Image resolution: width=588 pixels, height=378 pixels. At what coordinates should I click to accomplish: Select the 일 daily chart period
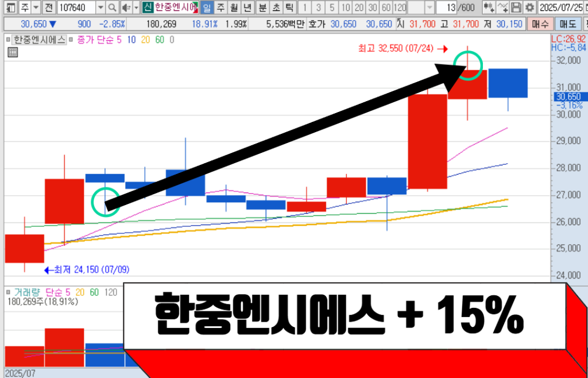coord(207,7)
